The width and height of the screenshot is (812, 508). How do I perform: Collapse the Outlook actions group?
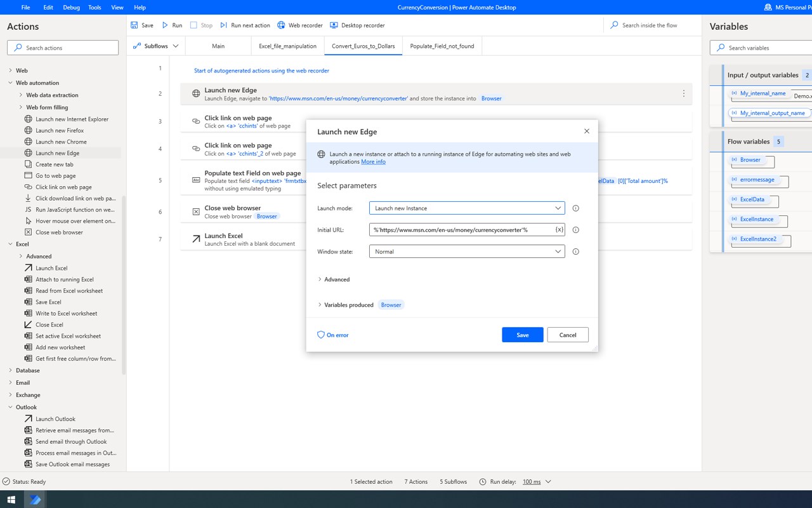[x=10, y=407]
